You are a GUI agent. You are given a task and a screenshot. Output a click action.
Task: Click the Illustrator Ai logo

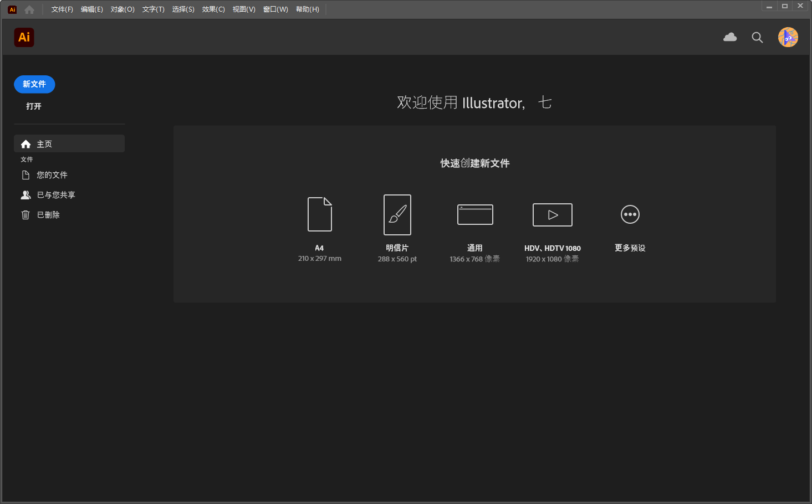(x=24, y=37)
